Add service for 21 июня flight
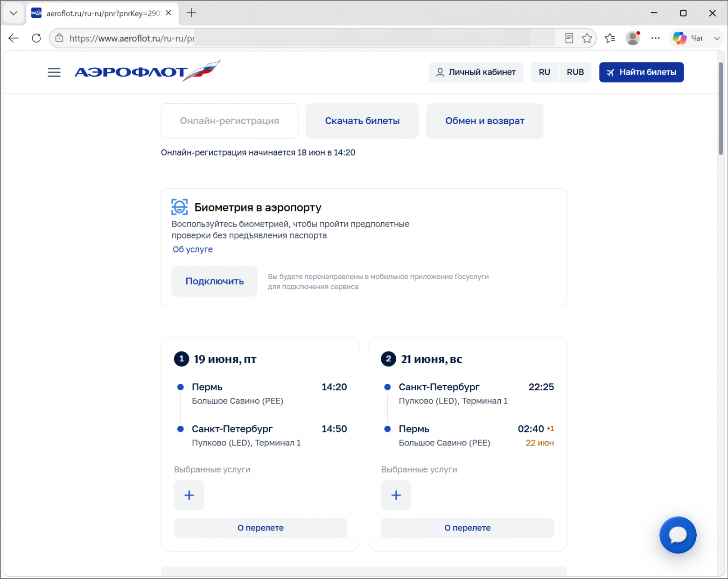This screenshot has height=579, width=728. coord(396,495)
